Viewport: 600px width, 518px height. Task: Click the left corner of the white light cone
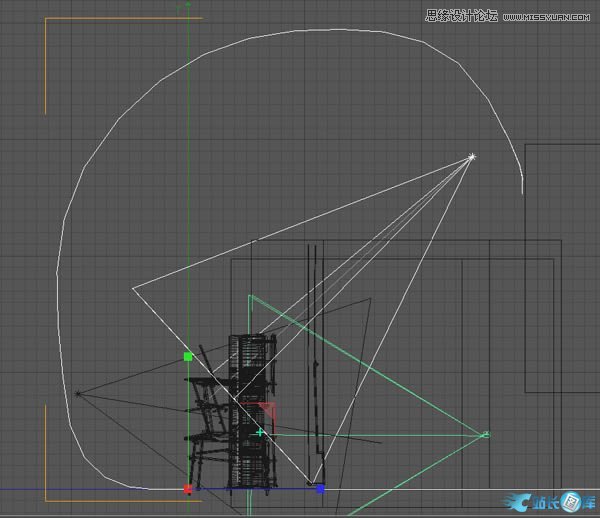[133, 289]
